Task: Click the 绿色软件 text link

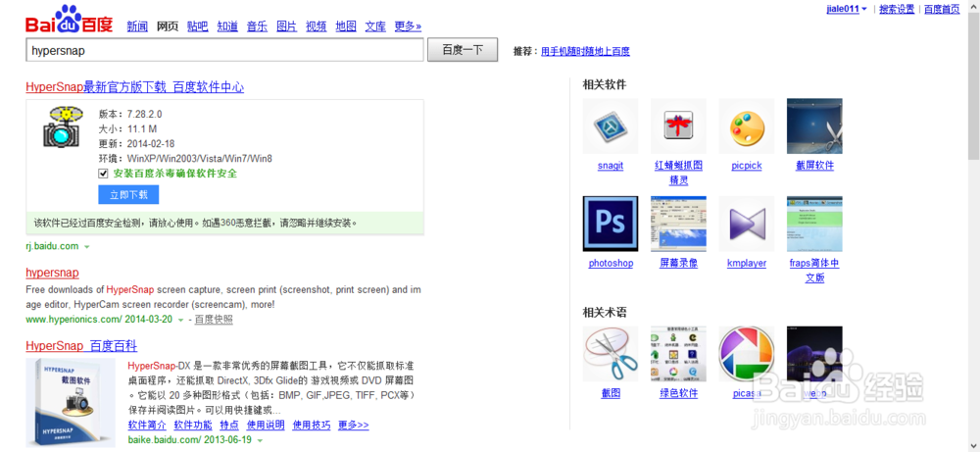Action: click(x=678, y=393)
